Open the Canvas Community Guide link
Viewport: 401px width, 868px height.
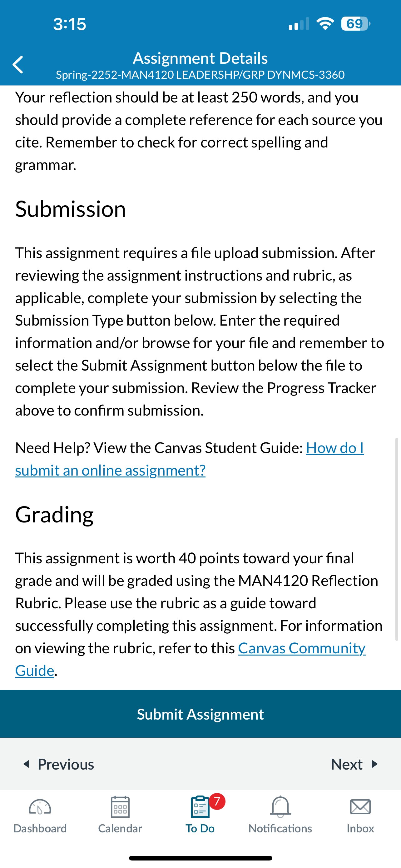coord(190,659)
